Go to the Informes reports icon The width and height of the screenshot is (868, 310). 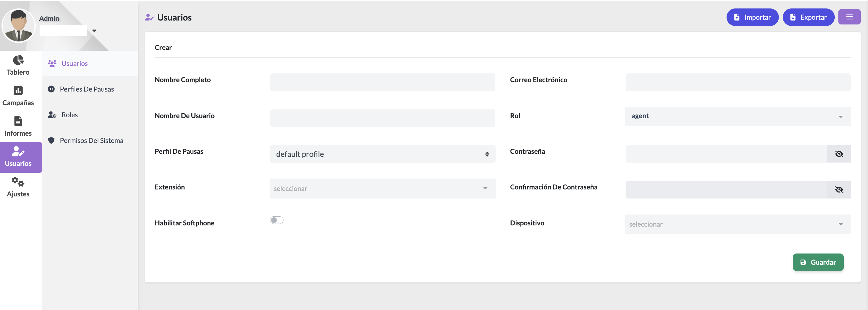pos(18,121)
